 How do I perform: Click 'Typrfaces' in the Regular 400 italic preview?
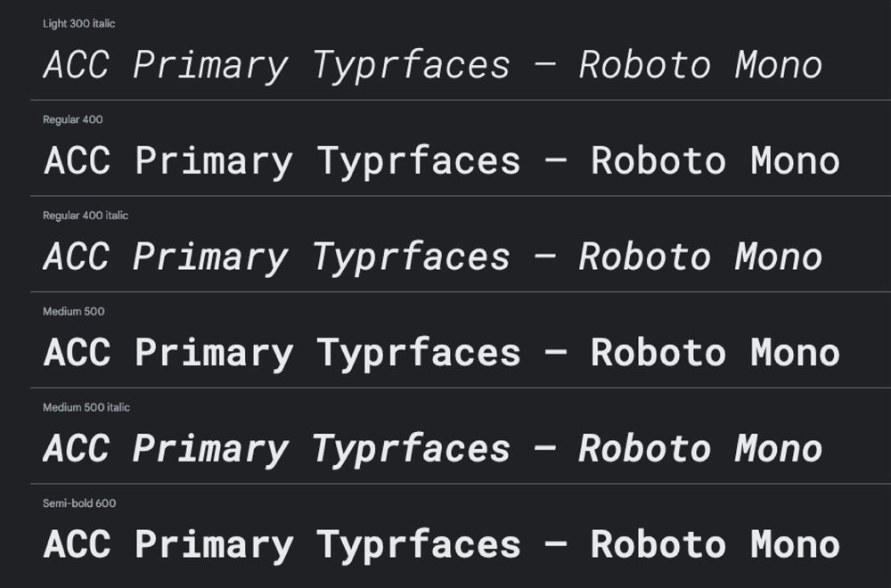pyautogui.click(x=411, y=258)
